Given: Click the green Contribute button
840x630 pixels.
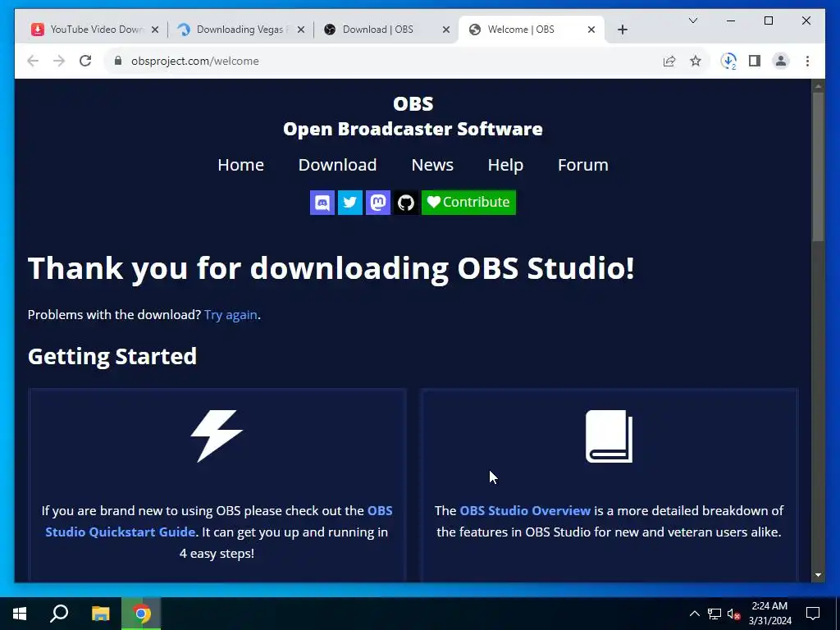Looking at the screenshot, I should click(x=468, y=203).
